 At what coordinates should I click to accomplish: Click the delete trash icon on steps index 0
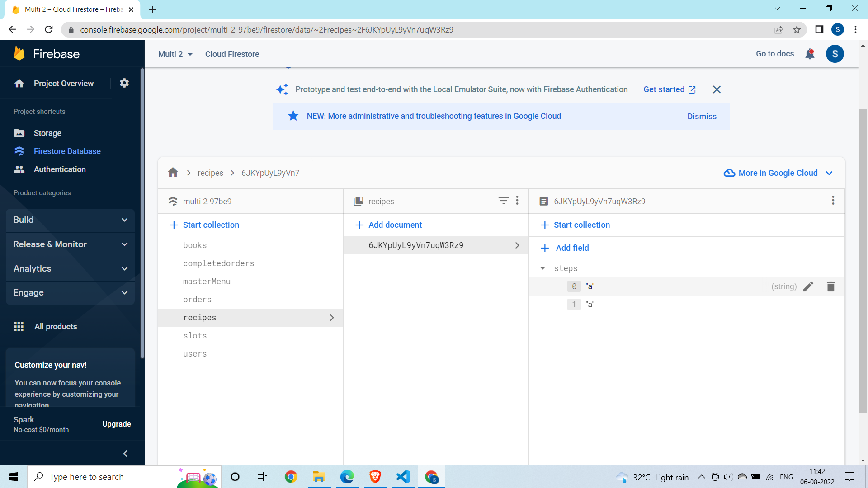pyautogui.click(x=830, y=286)
